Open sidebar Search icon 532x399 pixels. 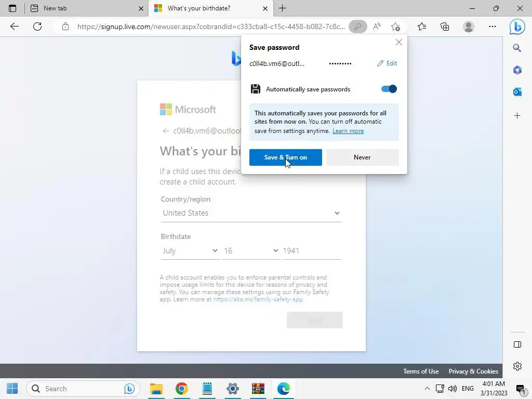point(517,48)
